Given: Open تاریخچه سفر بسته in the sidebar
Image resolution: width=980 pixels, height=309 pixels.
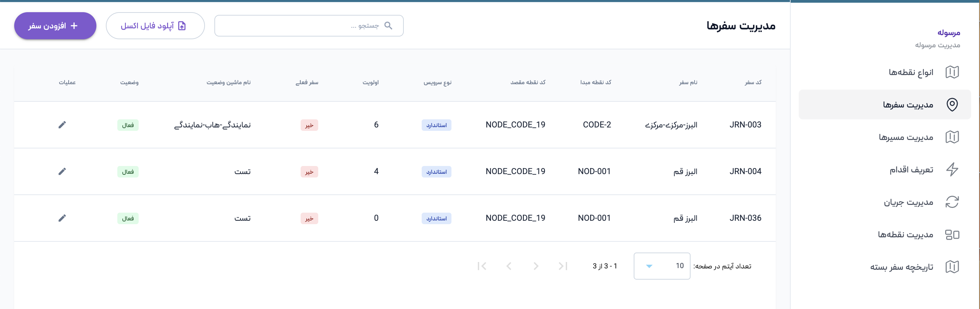Looking at the screenshot, I should pyautogui.click(x=901, y=267).
